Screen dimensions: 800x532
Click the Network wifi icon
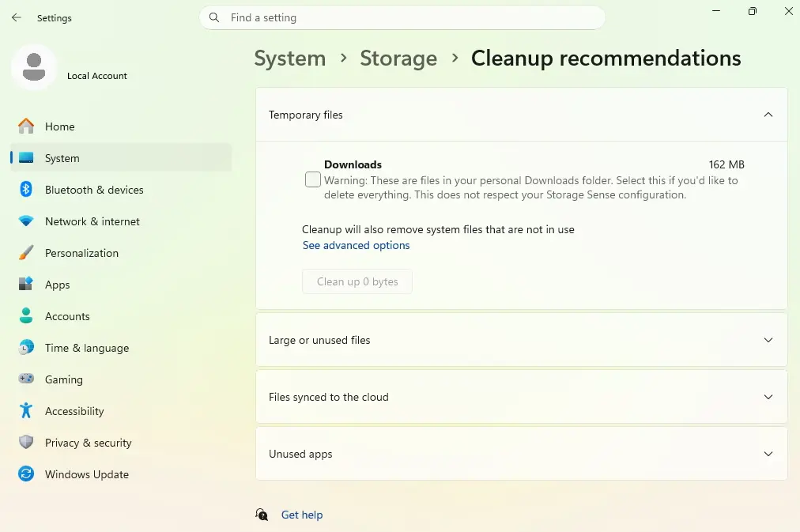26,221
